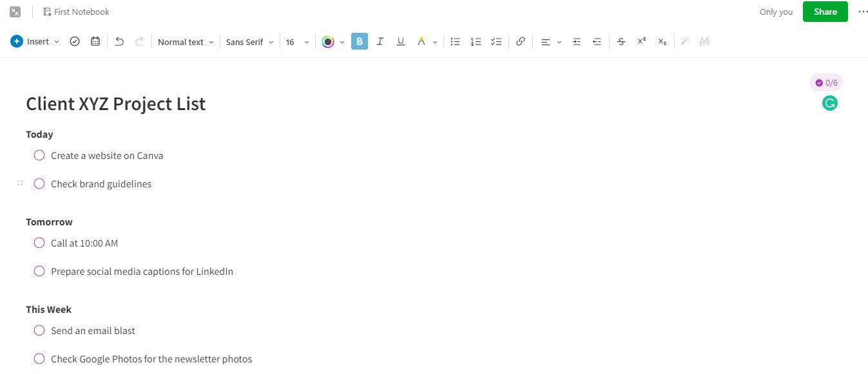Open the Grammarly assistant

(829, 103)
